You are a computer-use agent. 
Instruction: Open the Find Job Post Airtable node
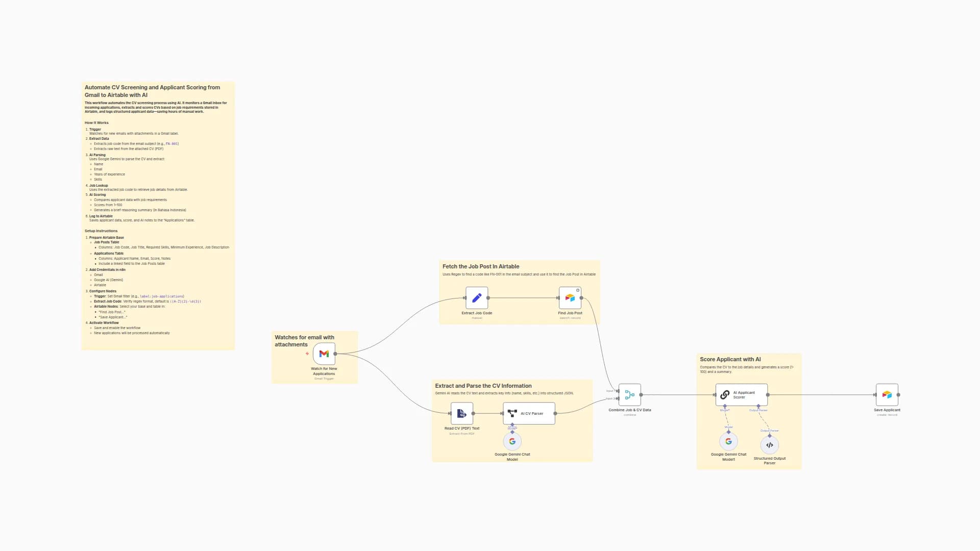point(569,298)
